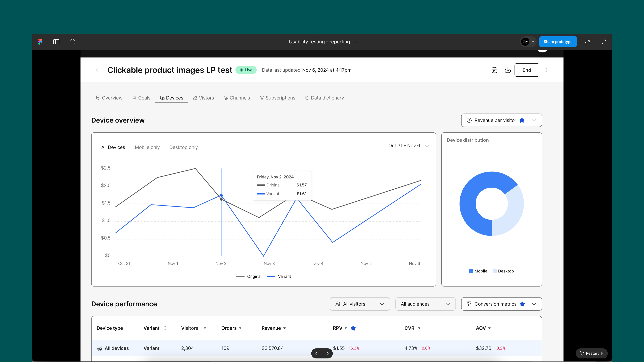Click the prototype options sliders icon
This screenshot has height=362, width=644.
click(587, 42)
